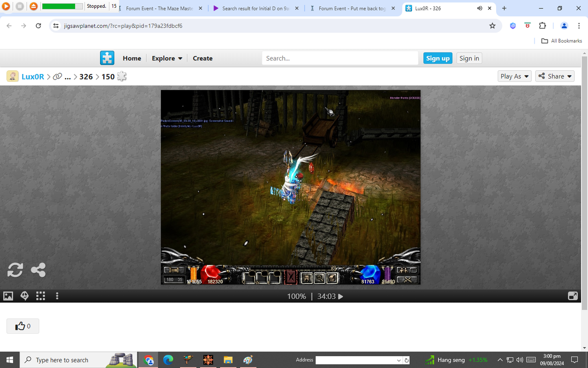Viewport: 588px width, 368px height.
Task: Switch to the Forum Event - The Maze Master tab
Action: point(160,8)
